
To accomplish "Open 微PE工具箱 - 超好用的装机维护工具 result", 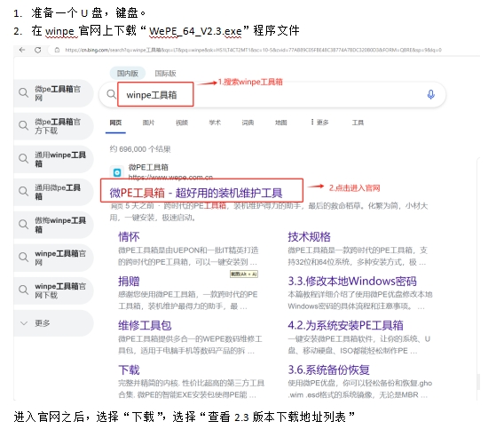I will (196, 193).
